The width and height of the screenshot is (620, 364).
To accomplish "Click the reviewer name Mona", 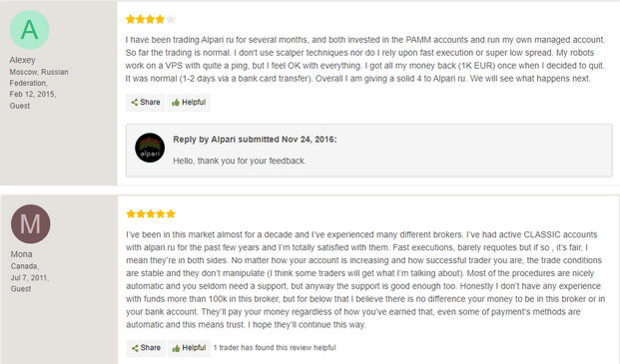I will click(21, 254).
